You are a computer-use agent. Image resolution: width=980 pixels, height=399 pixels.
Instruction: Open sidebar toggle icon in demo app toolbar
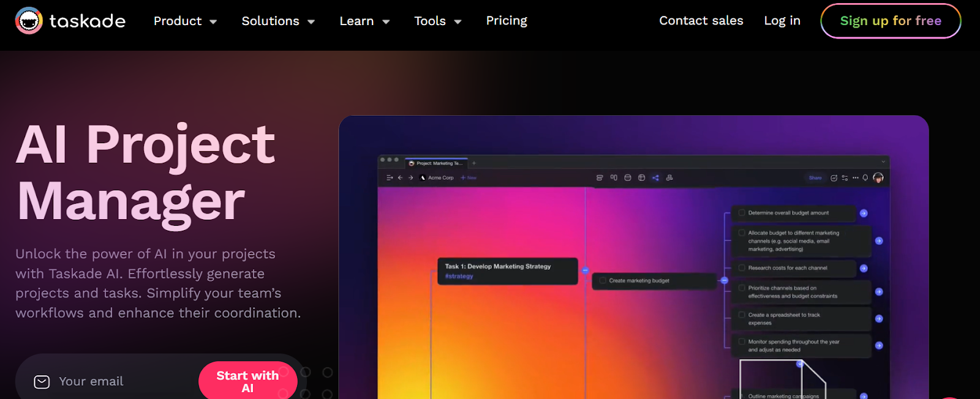(390, 178)
